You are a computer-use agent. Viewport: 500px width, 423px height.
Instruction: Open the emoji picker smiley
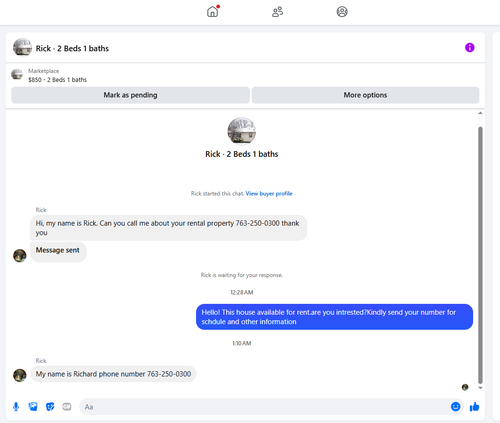[x=455, y=406]
